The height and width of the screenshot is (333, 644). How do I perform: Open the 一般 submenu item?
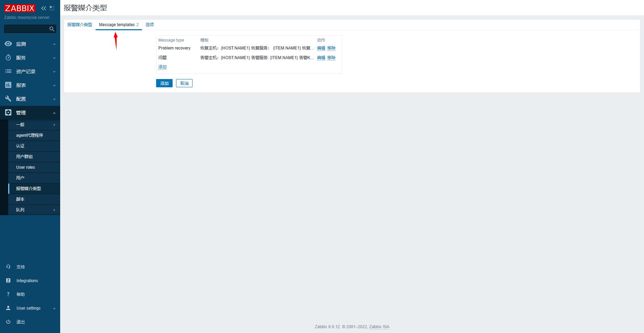34,125
